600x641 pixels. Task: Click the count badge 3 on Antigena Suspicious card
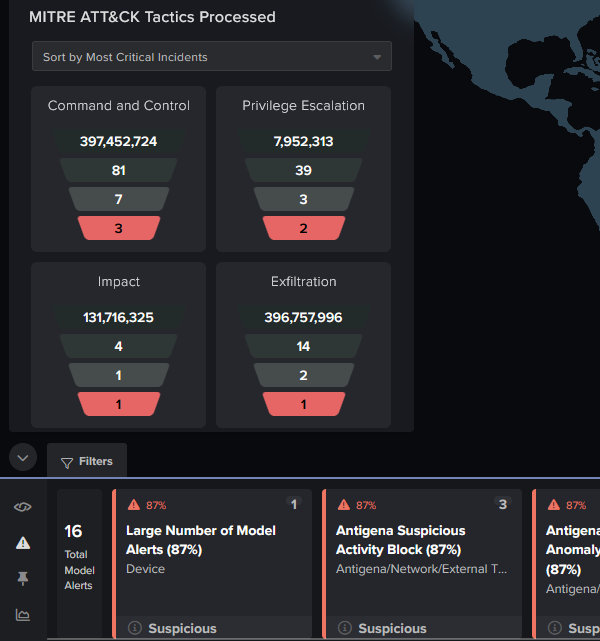tap(503, 504)
